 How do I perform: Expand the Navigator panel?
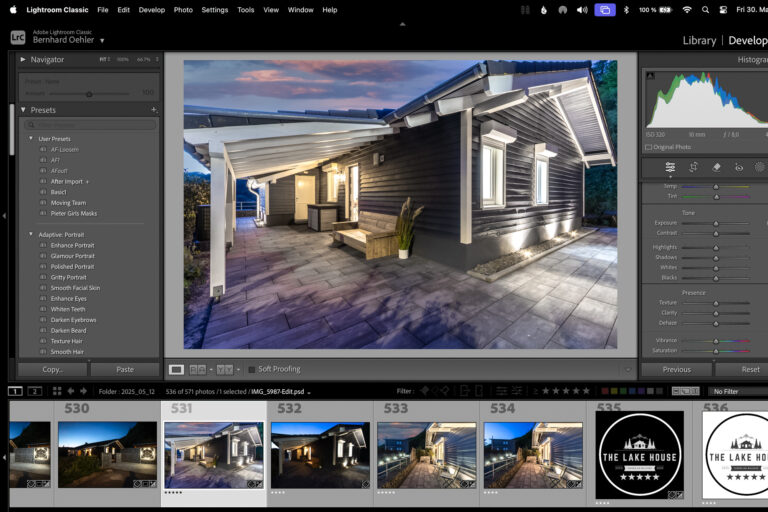point(23,59)
